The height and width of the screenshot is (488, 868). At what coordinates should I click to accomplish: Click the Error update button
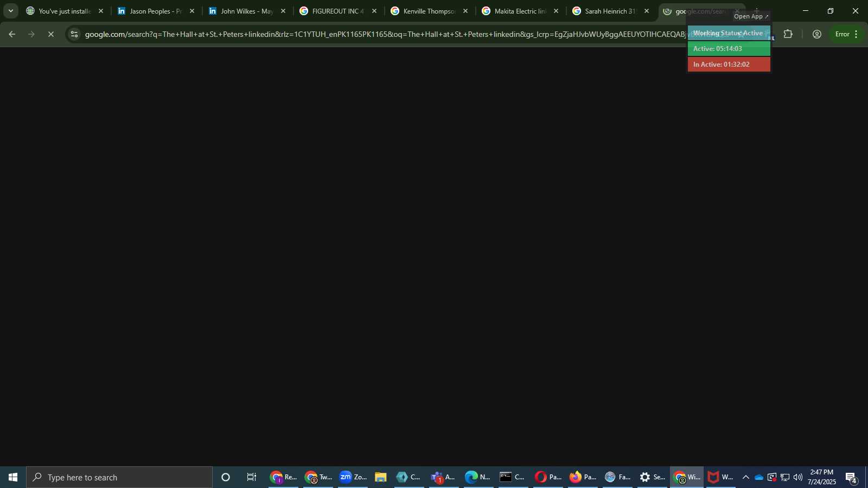(847, 34)
